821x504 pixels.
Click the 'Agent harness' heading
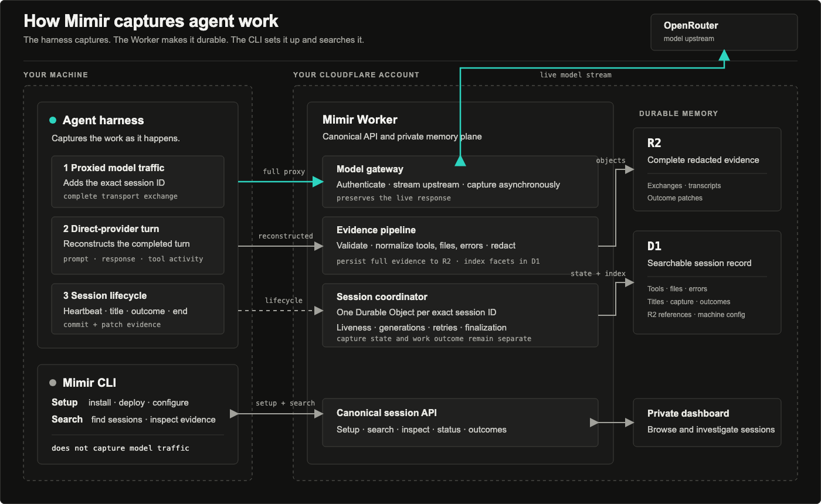pyautogui.click(x=103, y=120)
